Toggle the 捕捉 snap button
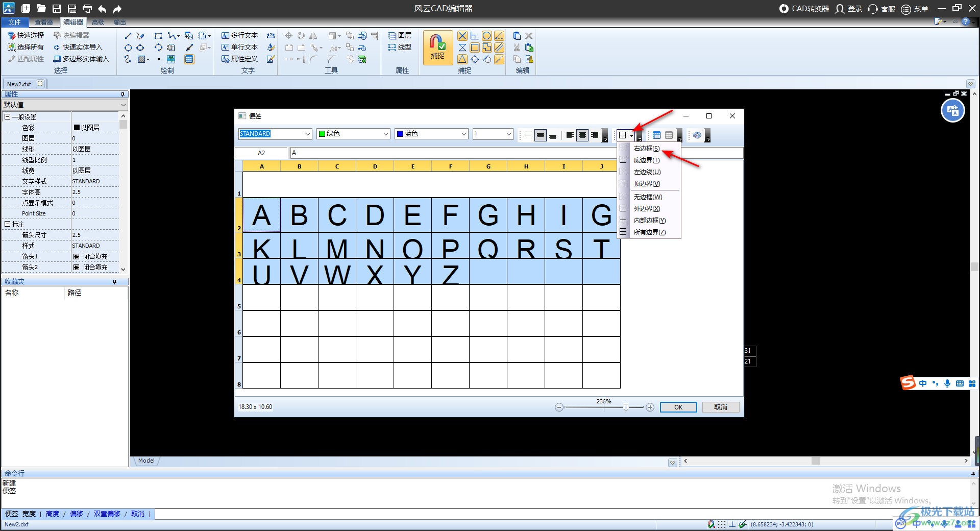The height and width of the screenshot is (531, 980). [437, 47]
